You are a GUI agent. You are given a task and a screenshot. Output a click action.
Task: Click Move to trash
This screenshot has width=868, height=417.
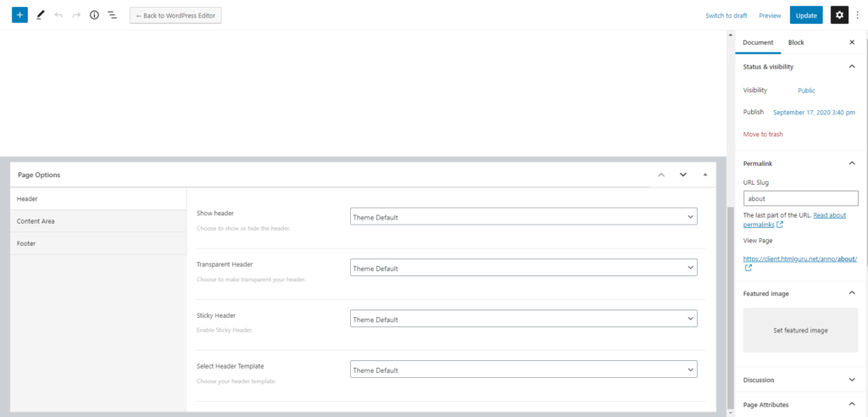point(763,134)
